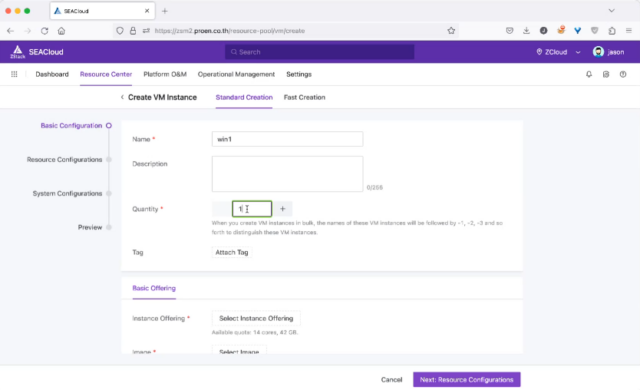This screenshot has height=390, width=640.
Task: Click the browser back arrow
Action: (x=11, y=31)
